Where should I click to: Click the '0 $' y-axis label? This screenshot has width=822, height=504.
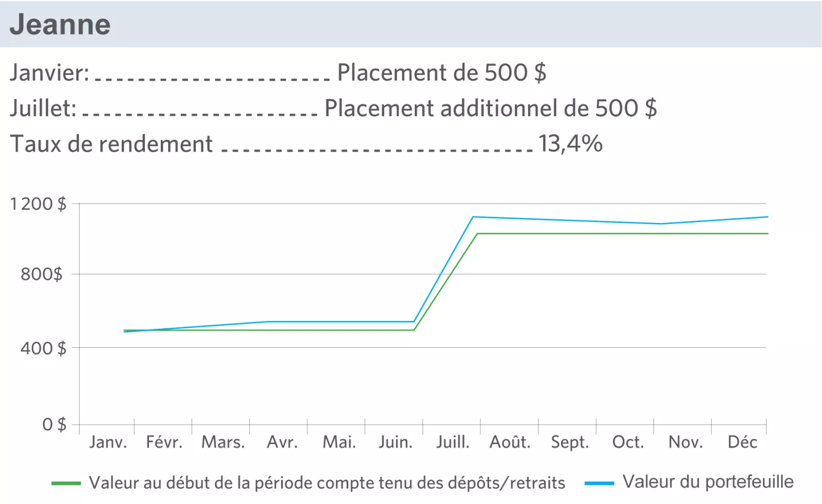pos(54,424)
